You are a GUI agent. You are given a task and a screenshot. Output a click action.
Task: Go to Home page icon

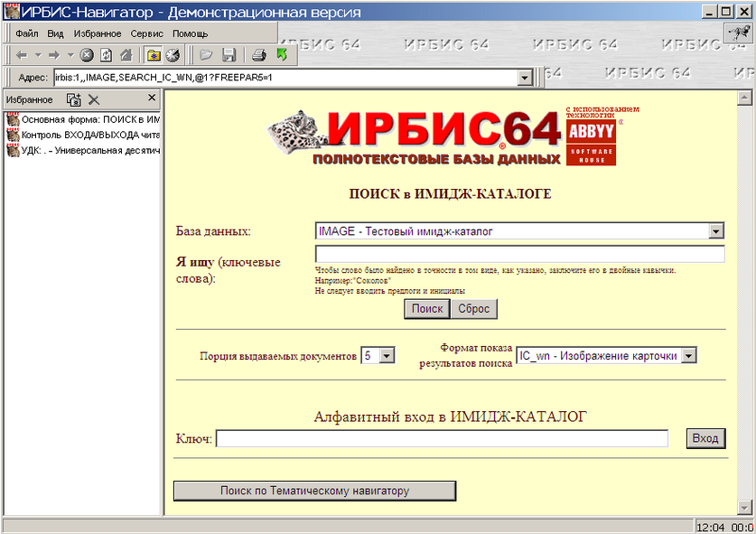(124, 55)
